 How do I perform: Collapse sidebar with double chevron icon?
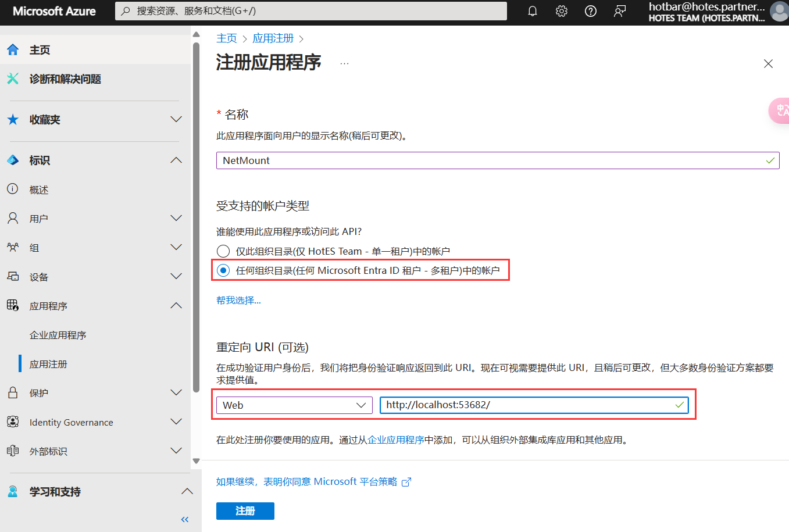pyautogui.click(x=185, y=519)
